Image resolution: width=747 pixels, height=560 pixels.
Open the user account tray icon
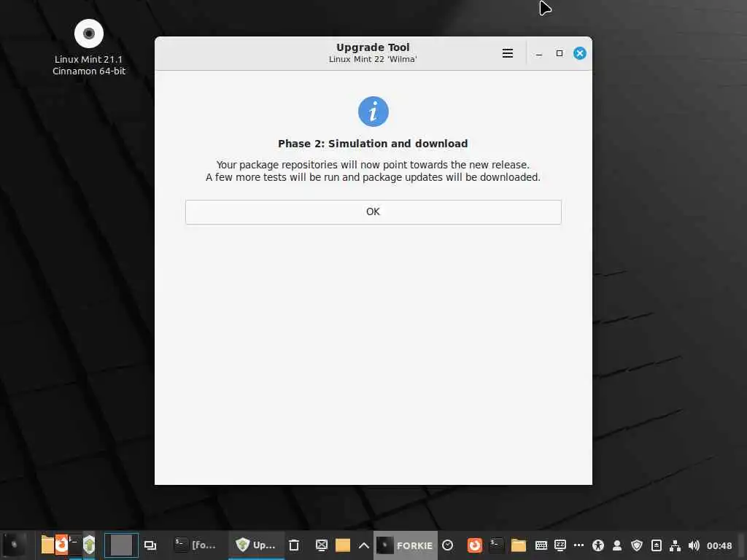[617, 545]
